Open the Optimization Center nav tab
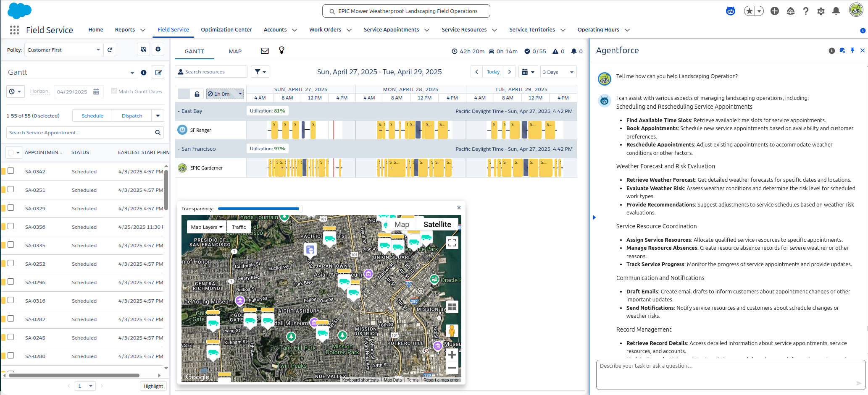The width and height of the screenshot is (868, 395). pos(226,30)
